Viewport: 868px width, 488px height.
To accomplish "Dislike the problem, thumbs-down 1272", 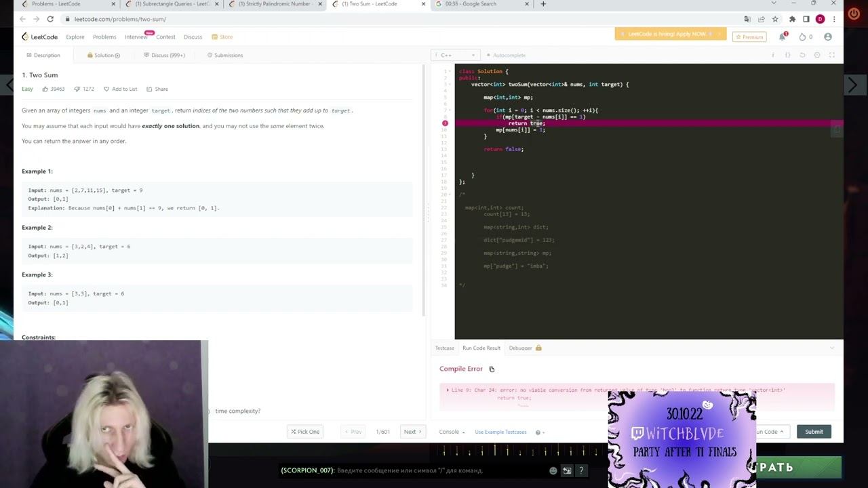I will coord(84,89).
